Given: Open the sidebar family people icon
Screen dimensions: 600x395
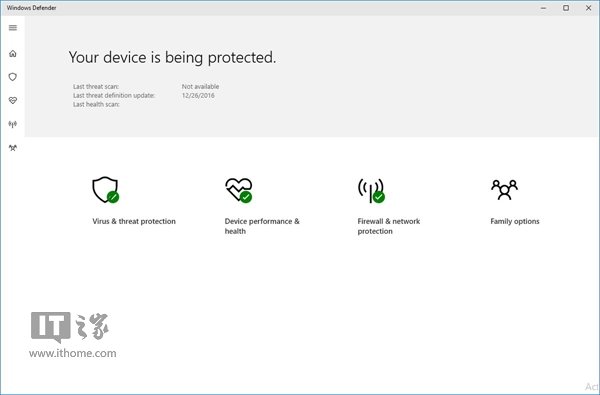Looking at the screenshot, I should click(13, 148).
